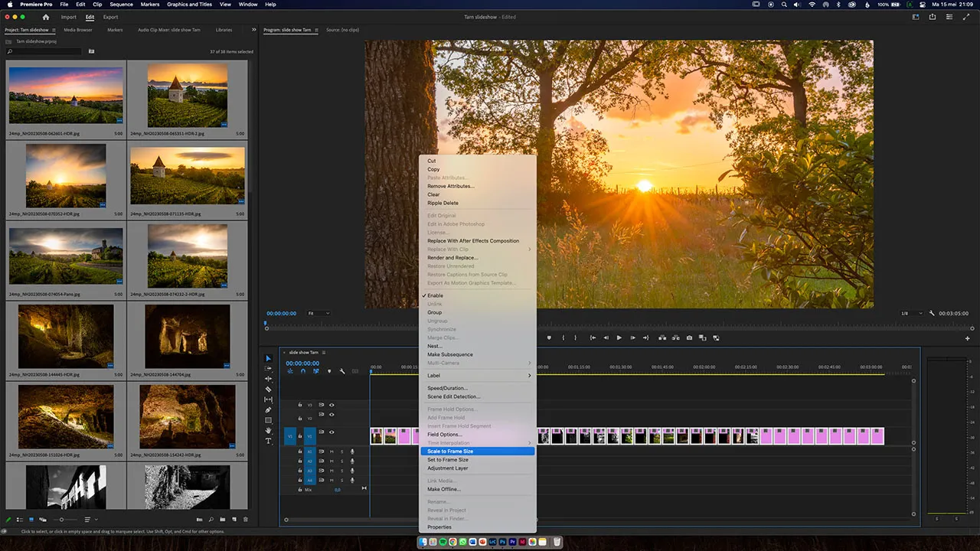
Task: Mute audio track A1
Action: coord(332,452)
